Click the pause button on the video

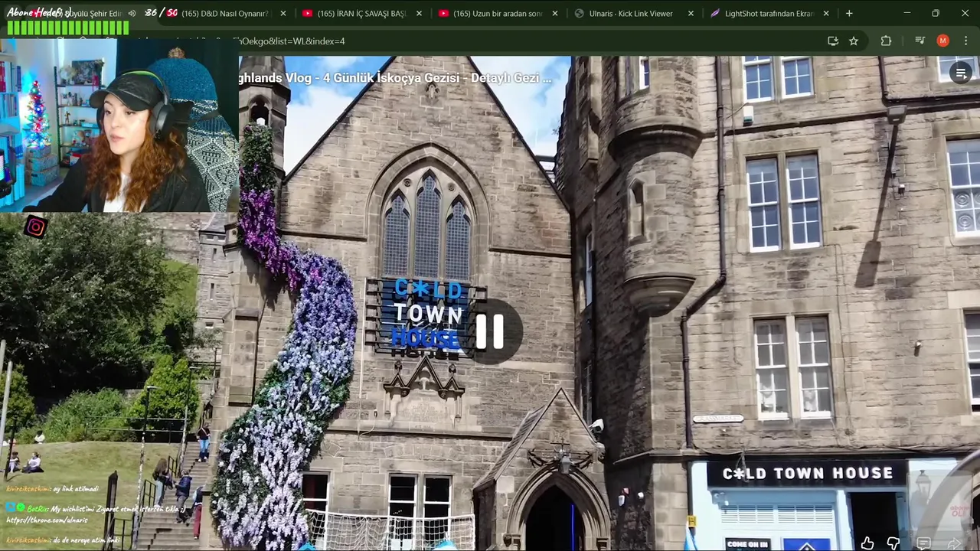(x=490, y=331)
